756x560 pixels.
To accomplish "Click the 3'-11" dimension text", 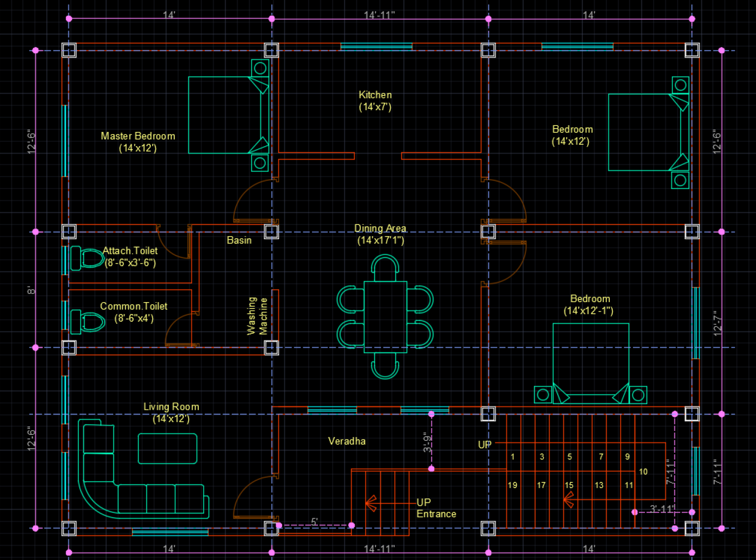I will (662, 509).
